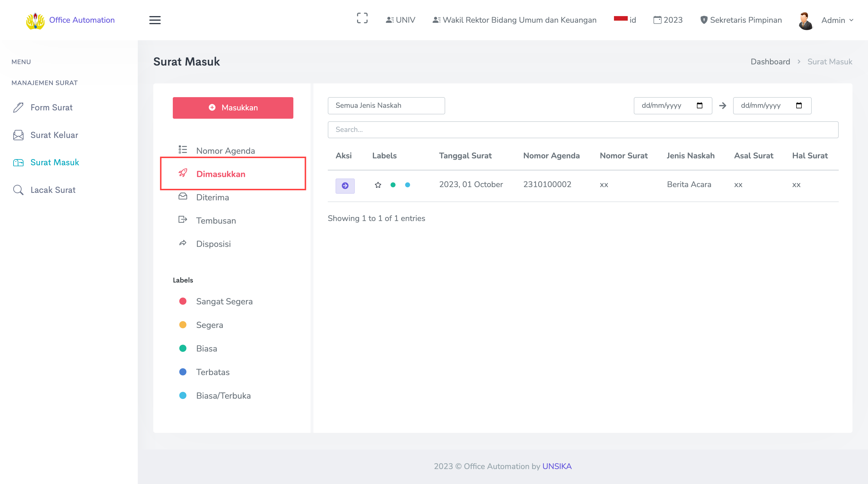This screenshot has width=868, height=484.
Task: Expand Semua Jenis Naskah dropdown
Action: [x=386, y=105]
